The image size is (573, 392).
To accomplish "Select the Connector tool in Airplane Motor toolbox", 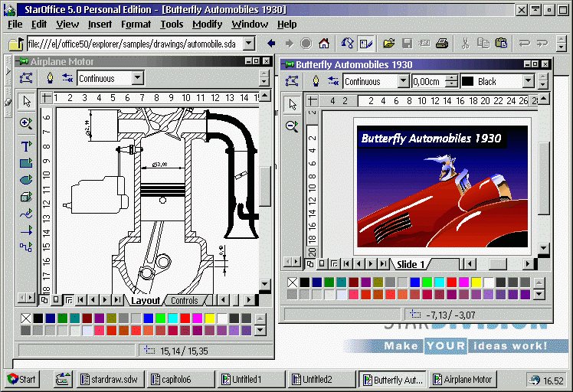I will coord(26,247).
